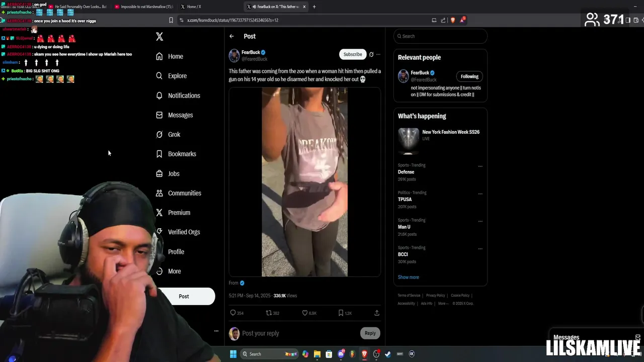
Task: Click the Brave Rewards triangle icon
Action: click(462, 20)
